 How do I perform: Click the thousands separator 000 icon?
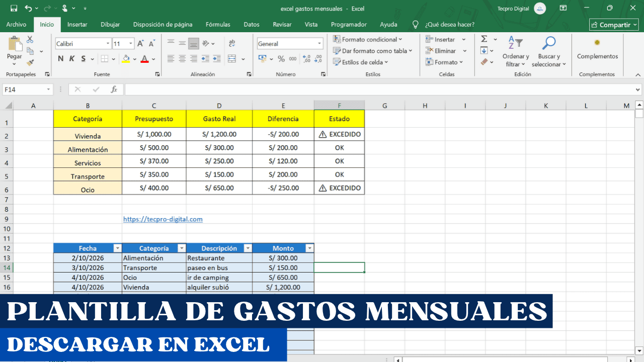click(293, 59)
